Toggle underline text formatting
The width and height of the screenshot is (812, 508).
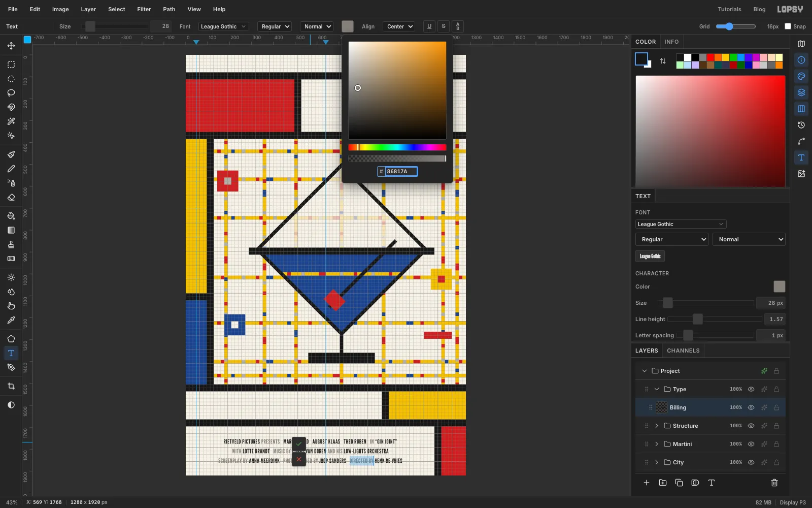pyautogui.click(x=429, y=26)
